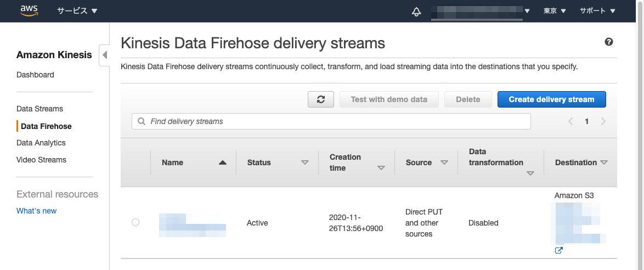Image resolution: width=644 pixels, height=270 pixels.
Task: Open Data Analytics in the sidebar
Action: coord(41,143)
